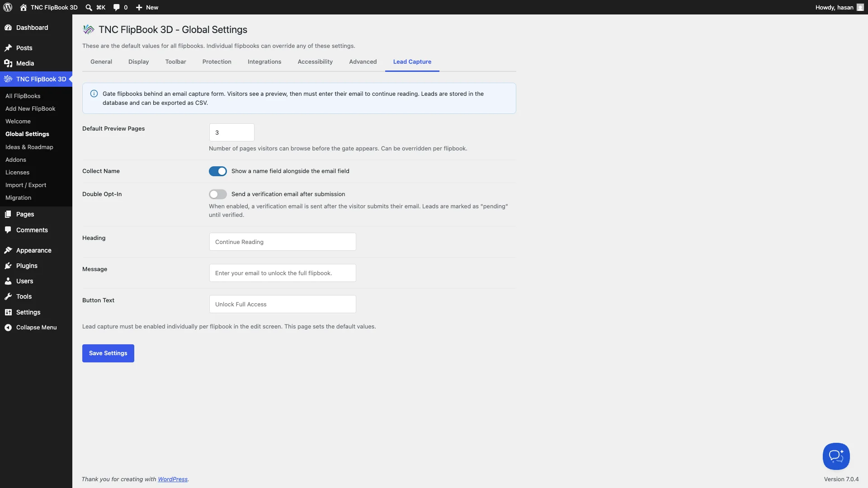The height and width of the screenshot is (488, 868).
Task: Open the hasan user avatar
Action: 860,7
